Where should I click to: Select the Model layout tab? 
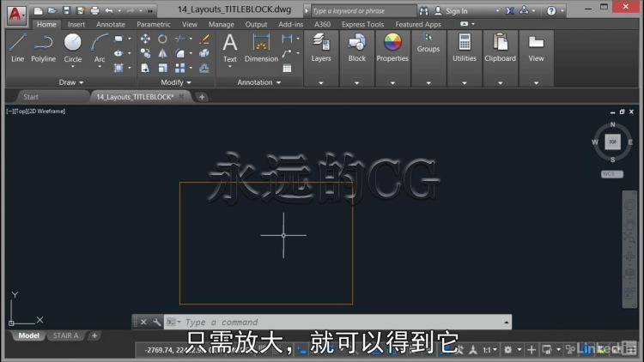28,335
